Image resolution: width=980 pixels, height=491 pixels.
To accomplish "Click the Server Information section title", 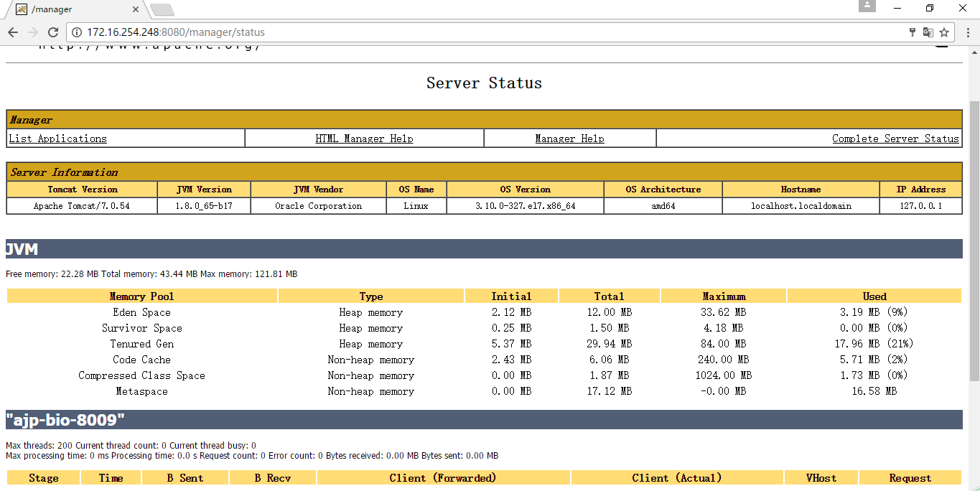I will point(64,172).
